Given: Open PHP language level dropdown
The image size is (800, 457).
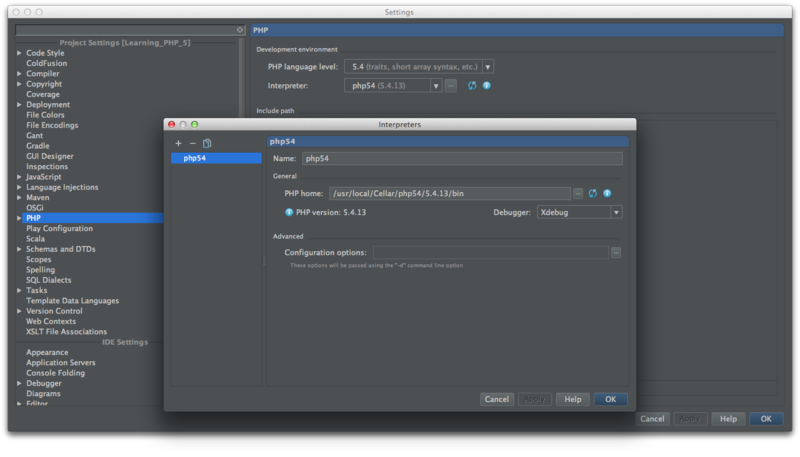Looking at the screenshot, I should (x=419, y=67).
